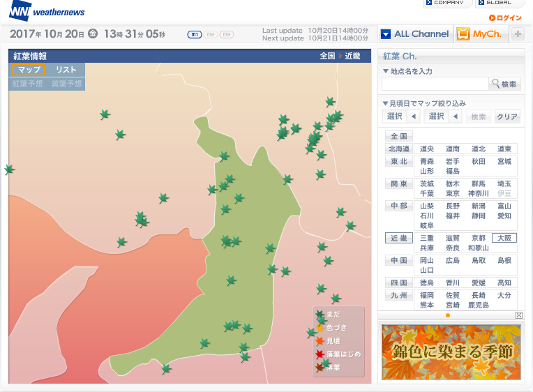Image resolution: width=533 pixels, height=392 pixels.
Task: Click まだ legend leaf icon
Action: click(320, 315)
